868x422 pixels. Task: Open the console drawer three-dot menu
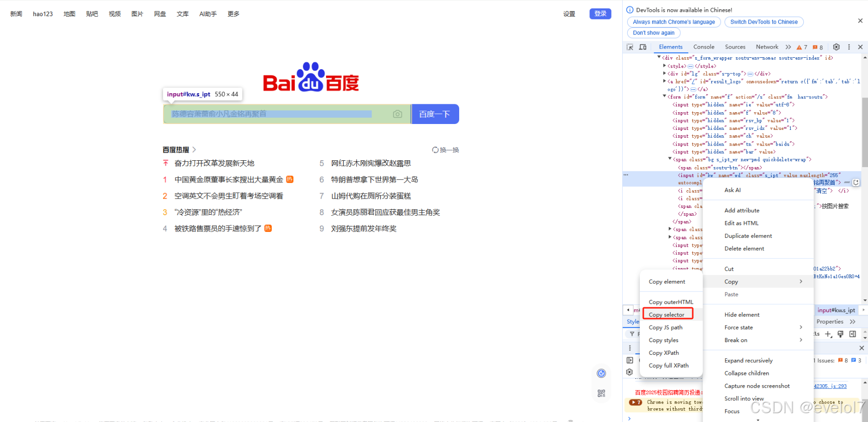pos(630,348)
